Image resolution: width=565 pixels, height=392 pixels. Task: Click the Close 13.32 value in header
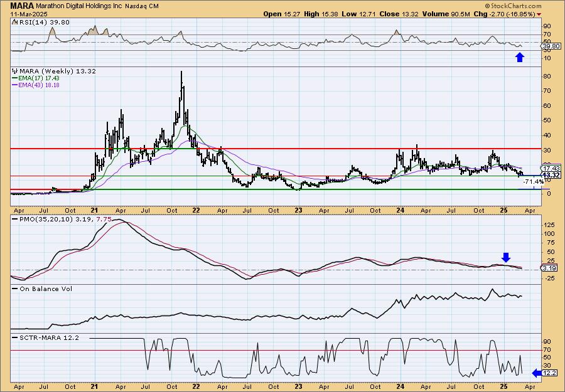tap(399, 14)
